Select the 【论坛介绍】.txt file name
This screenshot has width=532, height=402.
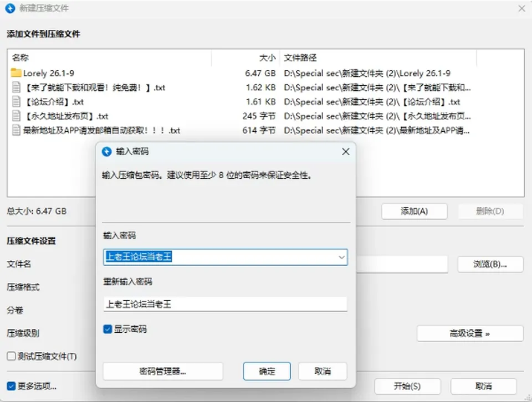54,102
